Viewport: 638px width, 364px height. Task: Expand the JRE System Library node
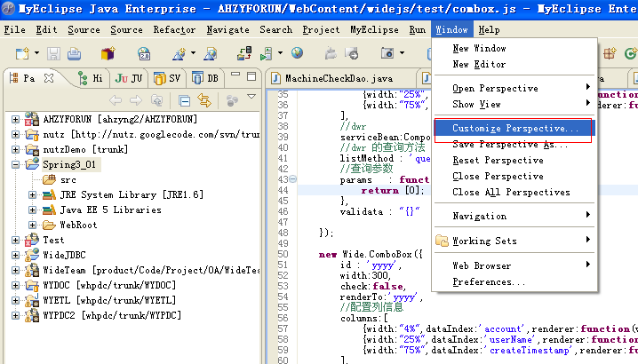(x=33, y=194)
